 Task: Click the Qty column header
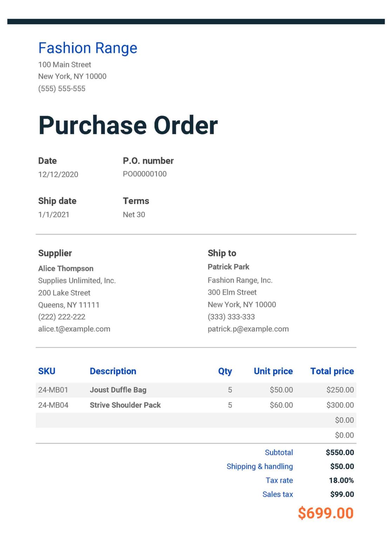pos(225,371)
